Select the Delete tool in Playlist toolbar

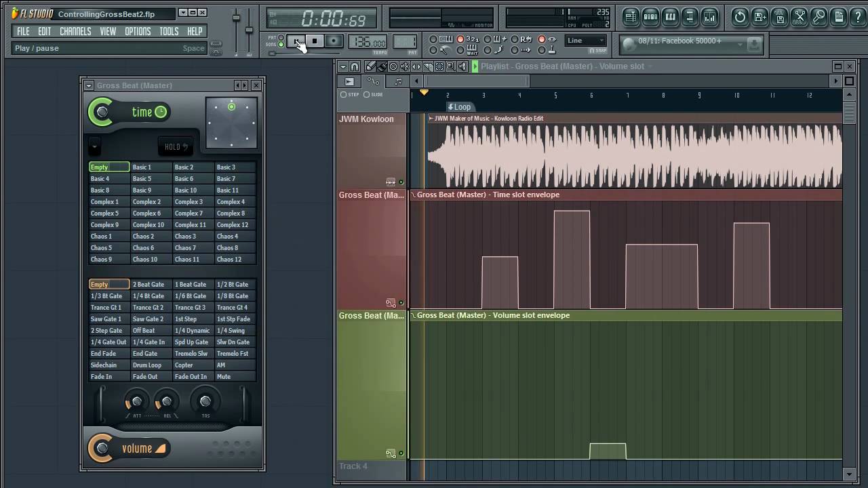393,66
